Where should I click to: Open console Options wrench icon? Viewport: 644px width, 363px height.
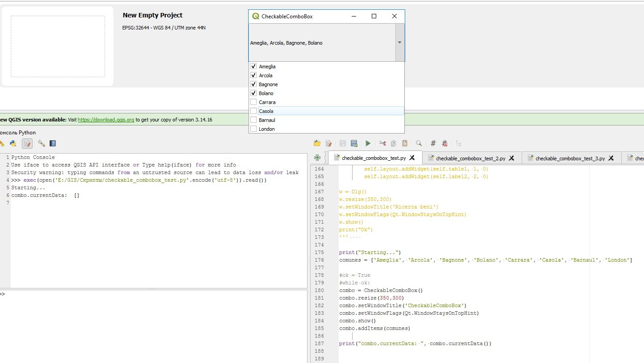pos(42,143)
